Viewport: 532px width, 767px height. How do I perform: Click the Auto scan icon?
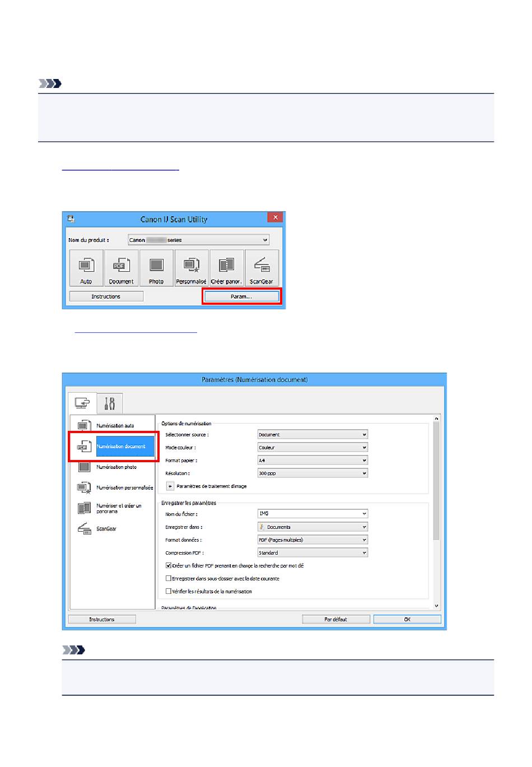pyautogui.click(x=86, y=268)
